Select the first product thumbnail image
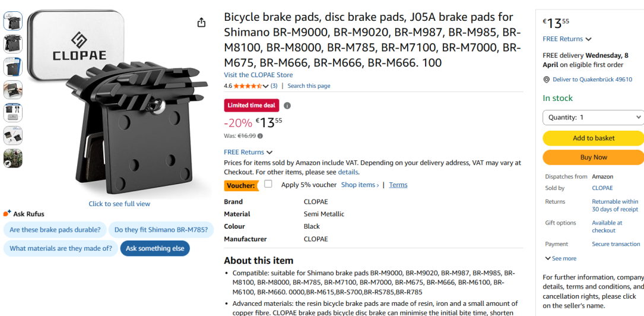644x316 pixels. pos(13,21)
